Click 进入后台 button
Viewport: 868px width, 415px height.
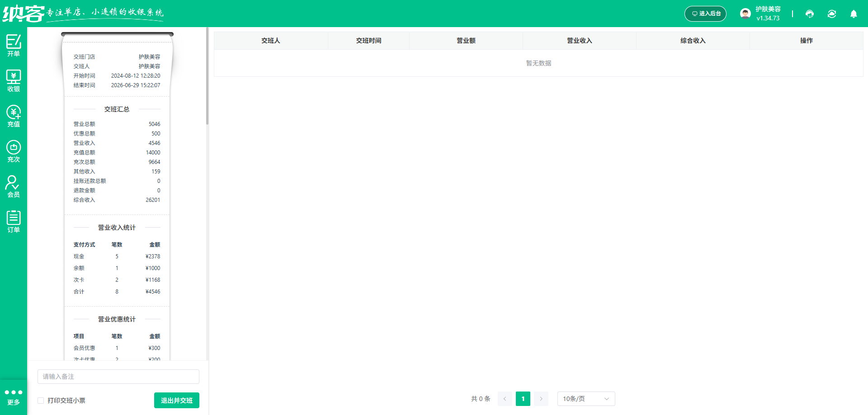[705, 14]
